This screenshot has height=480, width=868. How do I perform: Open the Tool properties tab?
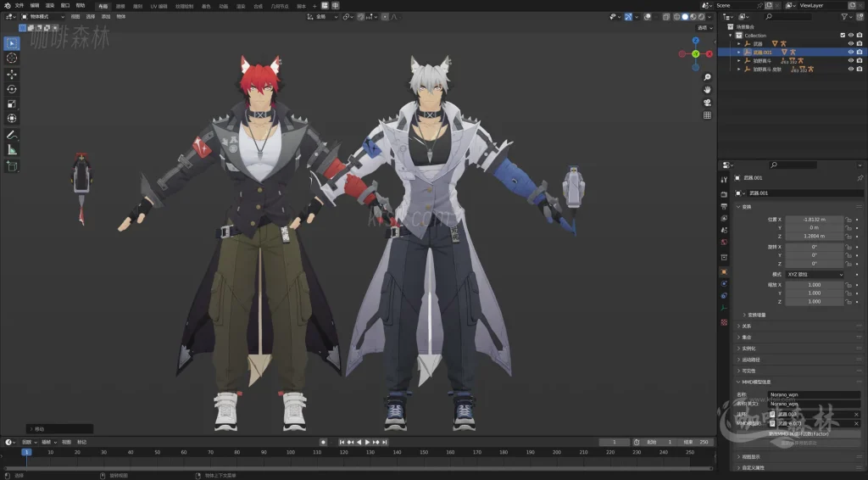[724, 180]
